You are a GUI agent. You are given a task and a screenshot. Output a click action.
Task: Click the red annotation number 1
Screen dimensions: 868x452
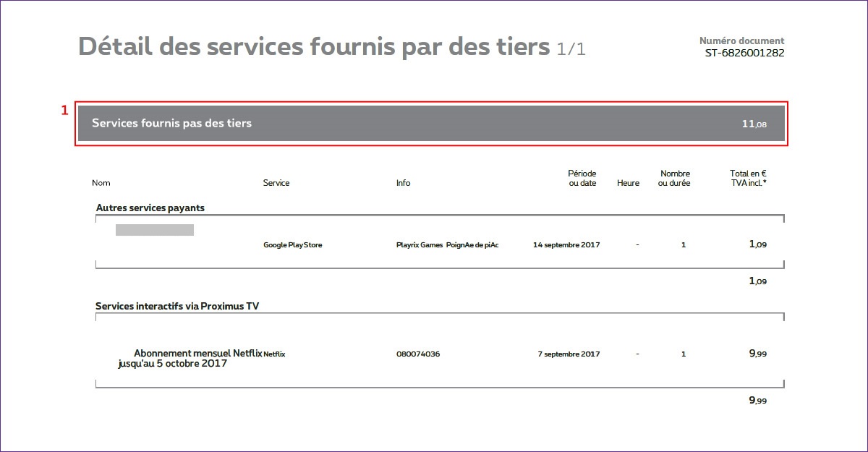point(64,111)
